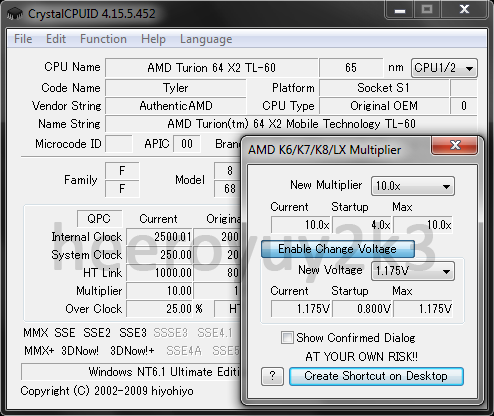The image size is (494, 416).
Task: Click the CrystalCPUID chip icon in title bar
Action: [15, 14]
